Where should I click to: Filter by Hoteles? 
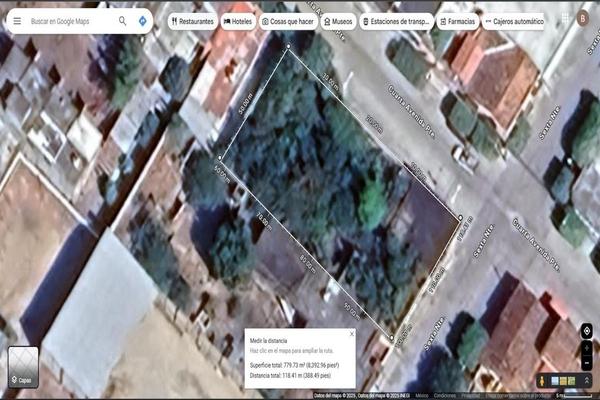238,20
